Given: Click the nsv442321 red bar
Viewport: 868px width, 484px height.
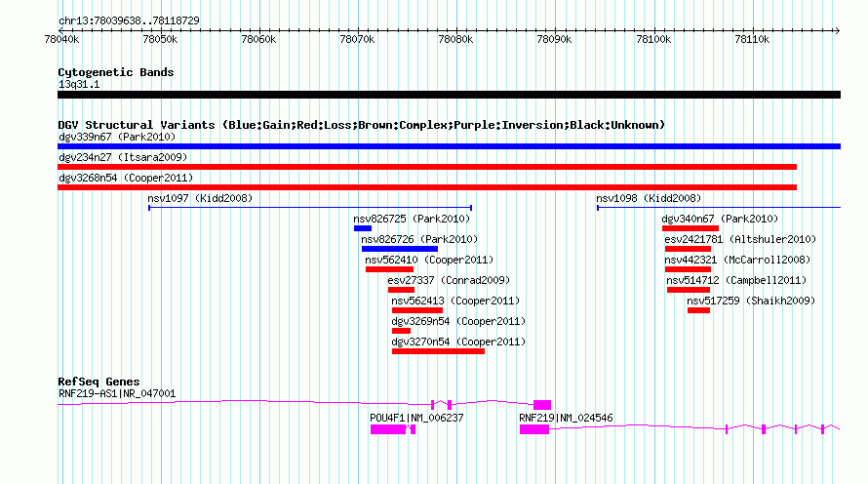Looking at the screenshot, I should pos(689,269).
